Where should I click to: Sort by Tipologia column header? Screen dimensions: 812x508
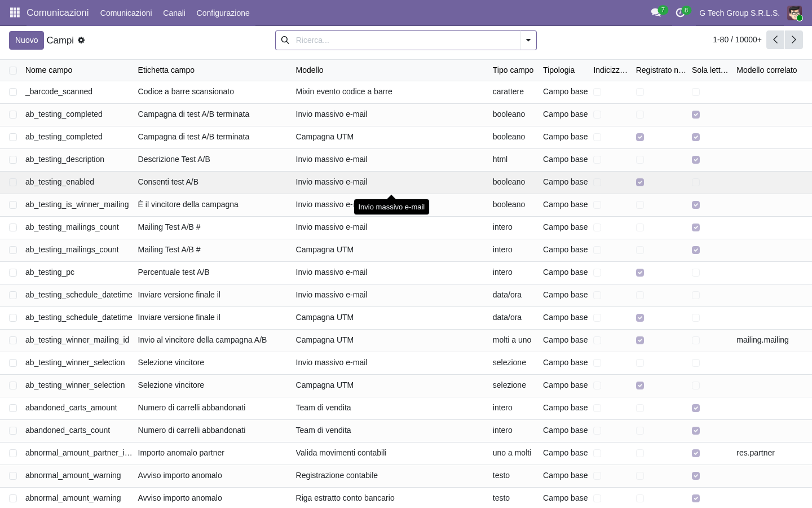click(x=559, y=70)
